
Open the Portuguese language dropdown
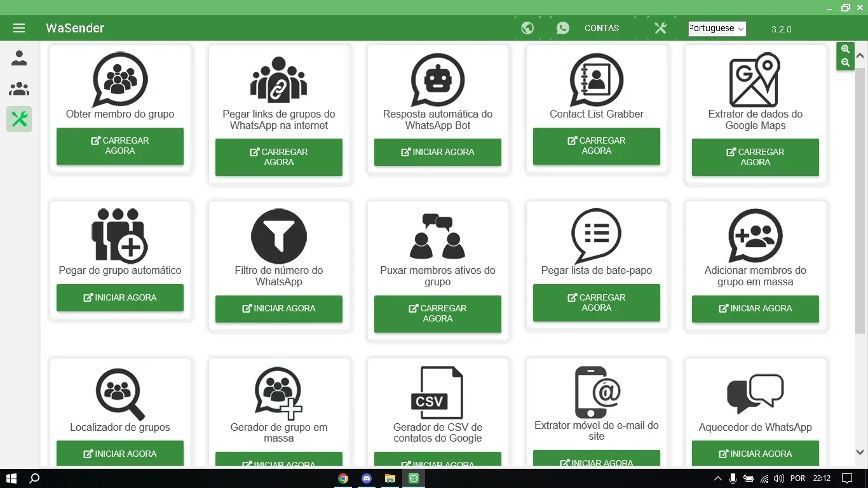tap(717, 29)
